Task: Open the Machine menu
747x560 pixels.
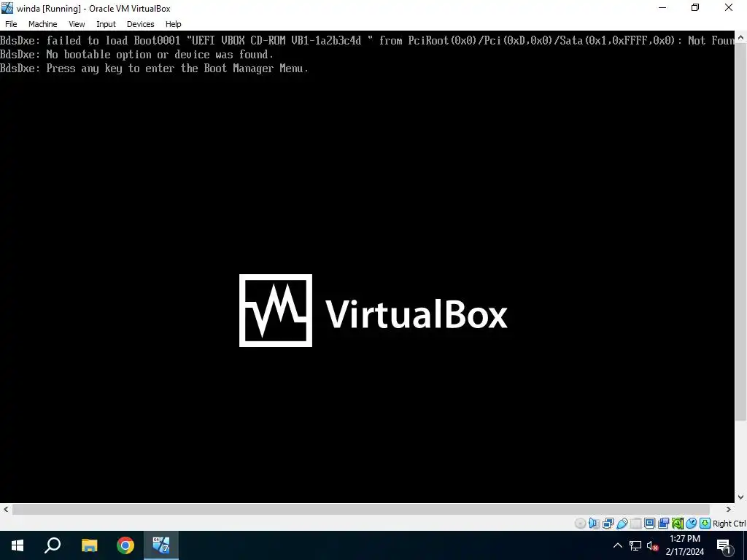Action: click(x=42, y=24)
